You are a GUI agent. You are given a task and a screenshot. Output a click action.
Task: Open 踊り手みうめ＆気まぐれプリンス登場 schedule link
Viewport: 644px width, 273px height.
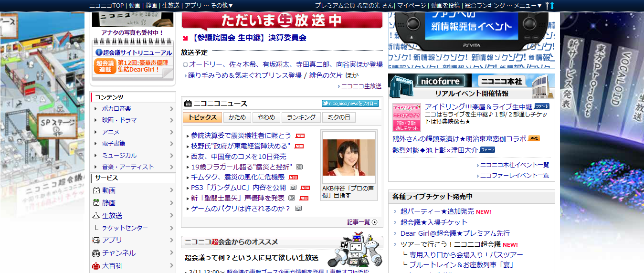(x=245, y=75)
